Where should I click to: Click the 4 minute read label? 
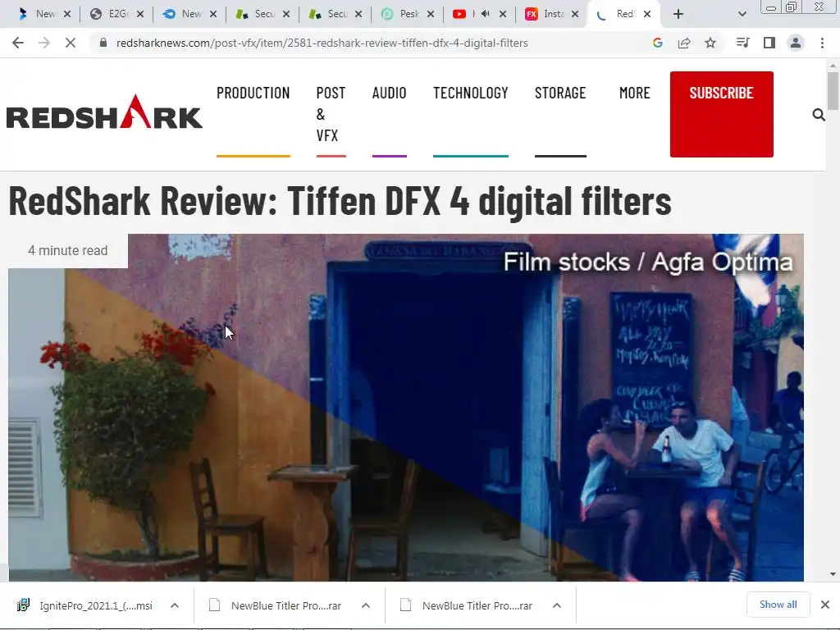[68, 250]
